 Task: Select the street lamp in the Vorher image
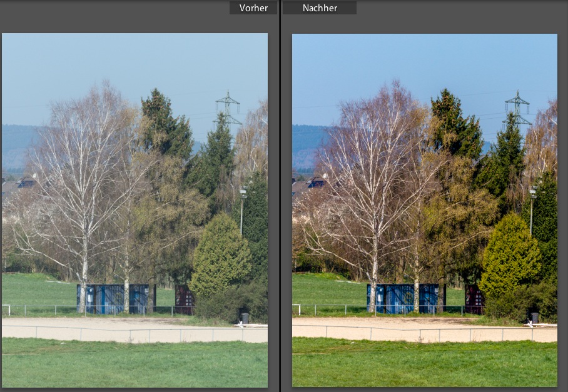pyautogui.click(x=242, y=211)
